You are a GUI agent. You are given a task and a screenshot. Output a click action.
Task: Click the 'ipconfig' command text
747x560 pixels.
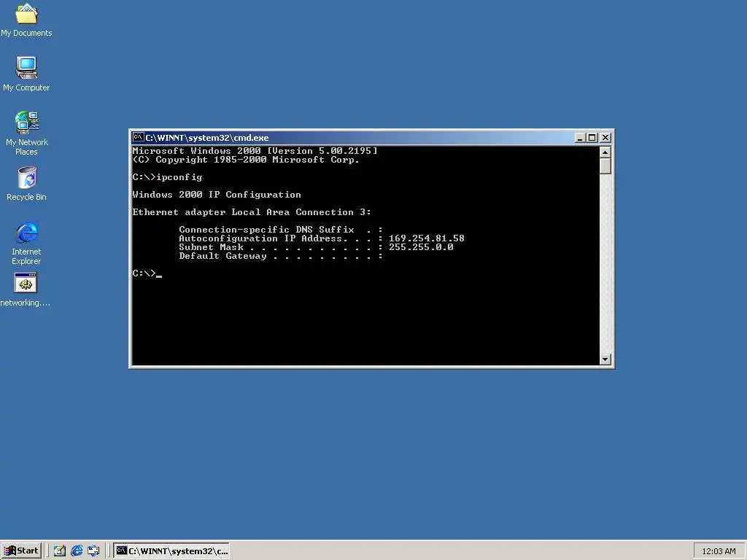tap(179, 177)
